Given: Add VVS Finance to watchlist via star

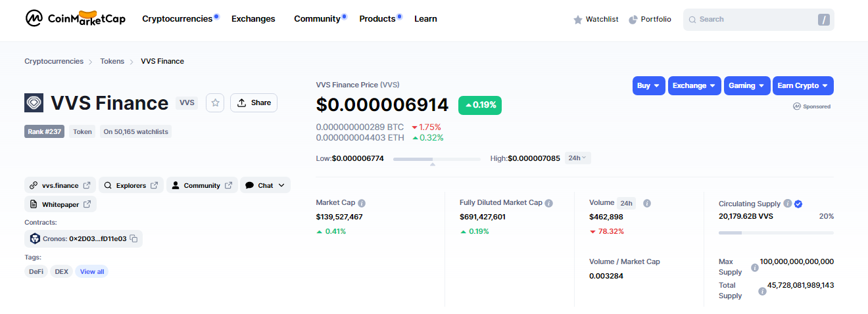Looking at the screenshot, I should point(215,102).
